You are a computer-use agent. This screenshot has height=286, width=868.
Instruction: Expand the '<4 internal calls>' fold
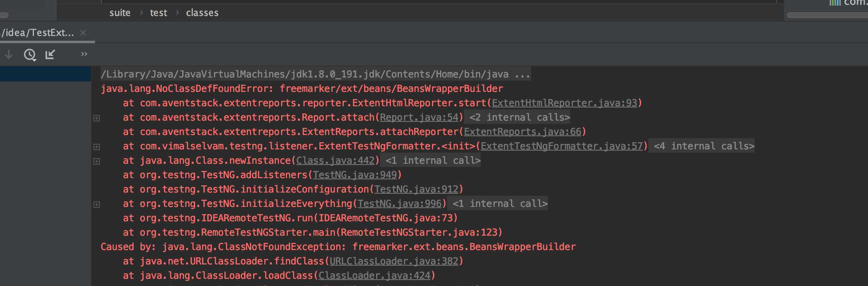(x=704, y=146)
